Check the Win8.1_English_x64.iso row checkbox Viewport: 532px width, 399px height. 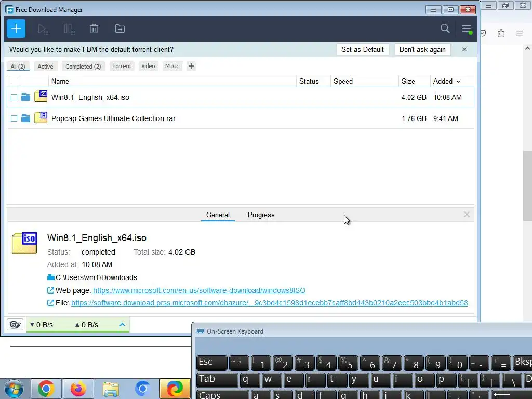(14, 97)
